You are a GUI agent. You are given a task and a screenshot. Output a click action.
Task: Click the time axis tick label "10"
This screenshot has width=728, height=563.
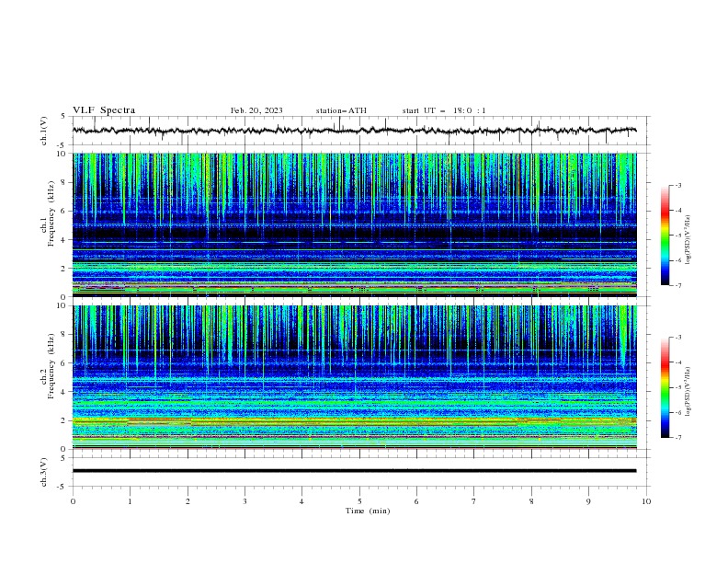point(646,501)
